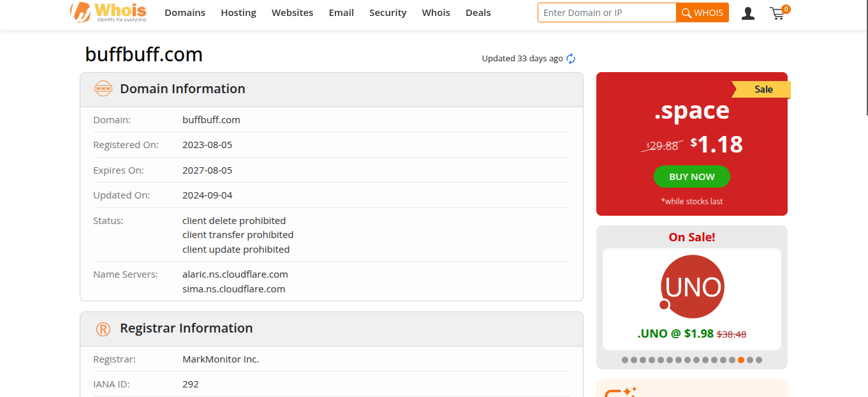The image size is (868, 397).
Task: Click the Expires On label
Action: [x=119, y=170]
